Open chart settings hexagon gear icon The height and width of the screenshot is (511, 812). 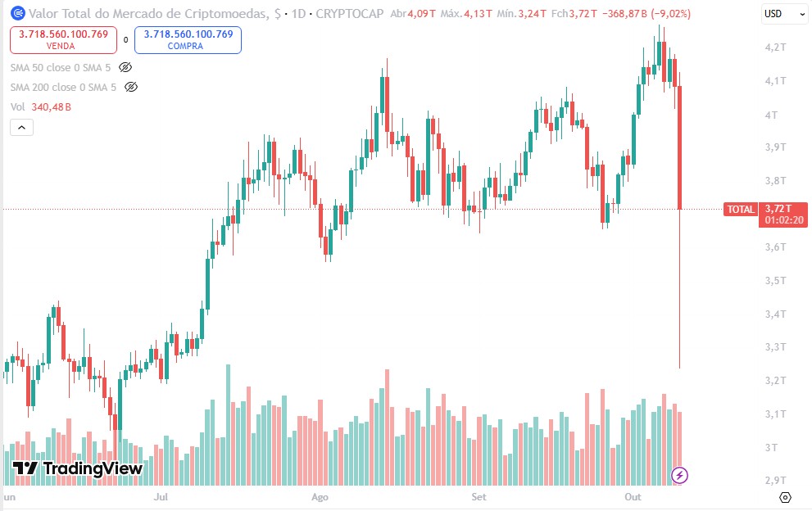(785, 497)
